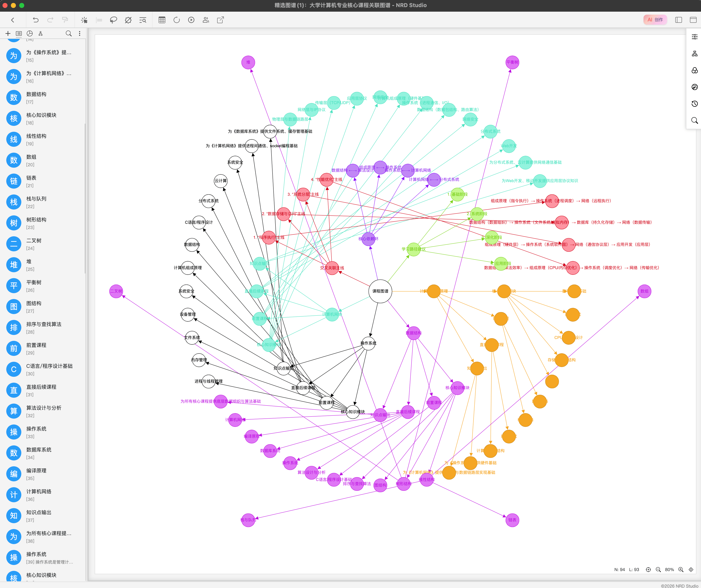Open layout hierarchy icon in right panel

[x=694, y=53]
